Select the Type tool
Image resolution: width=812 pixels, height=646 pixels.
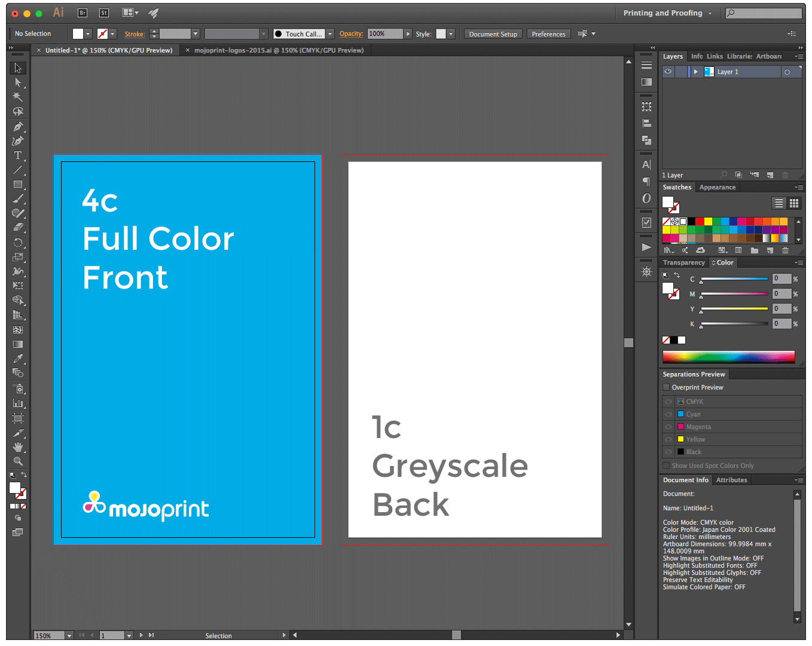coord(18,156)
